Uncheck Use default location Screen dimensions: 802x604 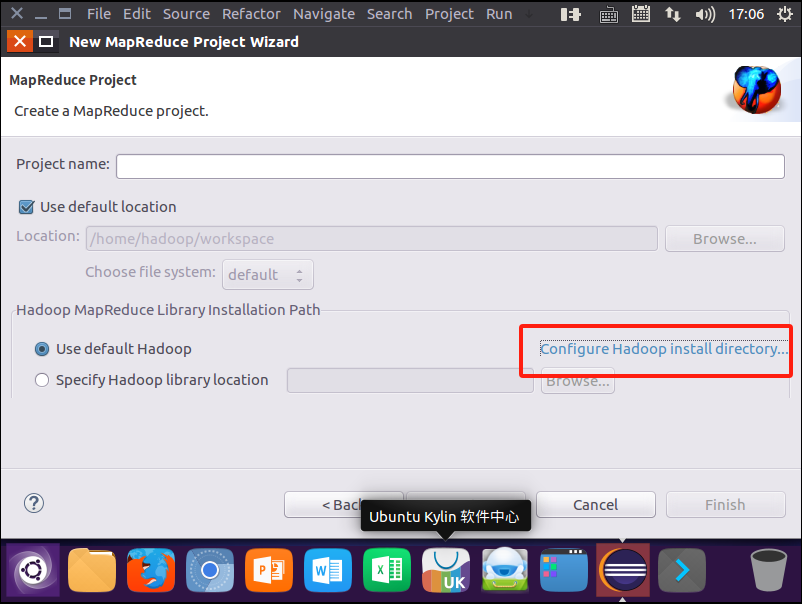click(x=25, y=206)
